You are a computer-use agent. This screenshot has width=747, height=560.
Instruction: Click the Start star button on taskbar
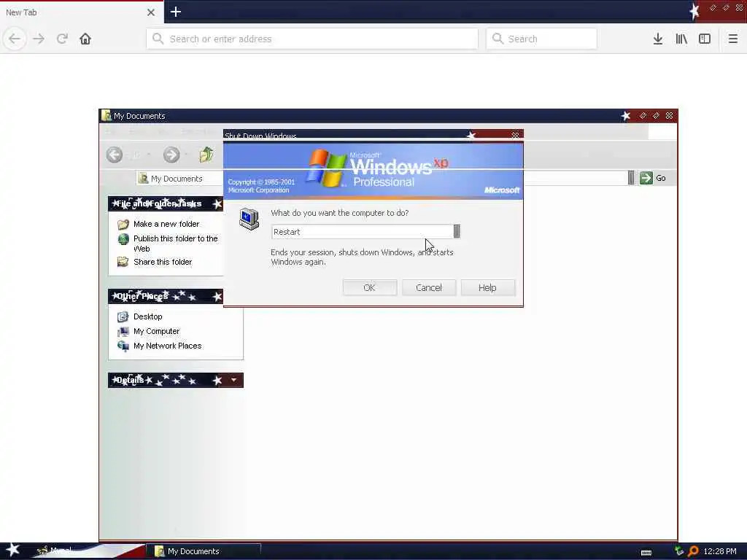12,550
